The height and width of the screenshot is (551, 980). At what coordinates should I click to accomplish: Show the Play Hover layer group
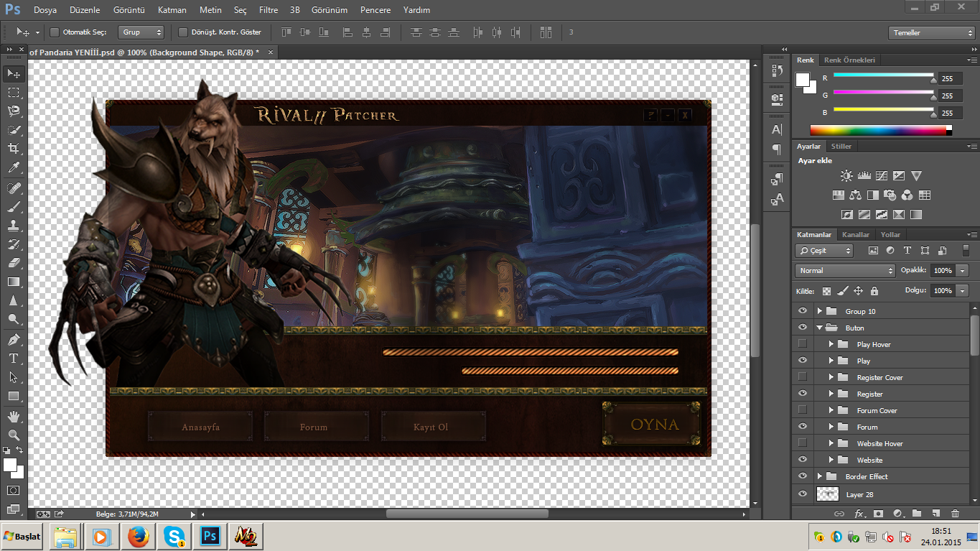[803, 344]
